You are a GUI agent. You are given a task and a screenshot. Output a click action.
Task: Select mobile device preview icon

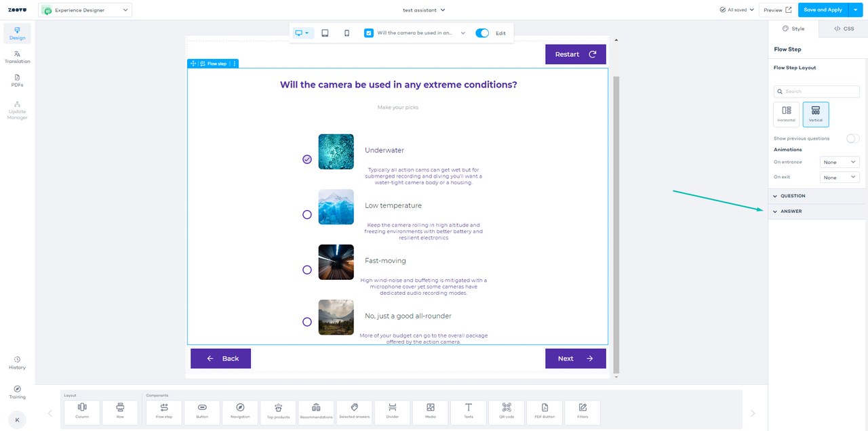tap(347, 33)
